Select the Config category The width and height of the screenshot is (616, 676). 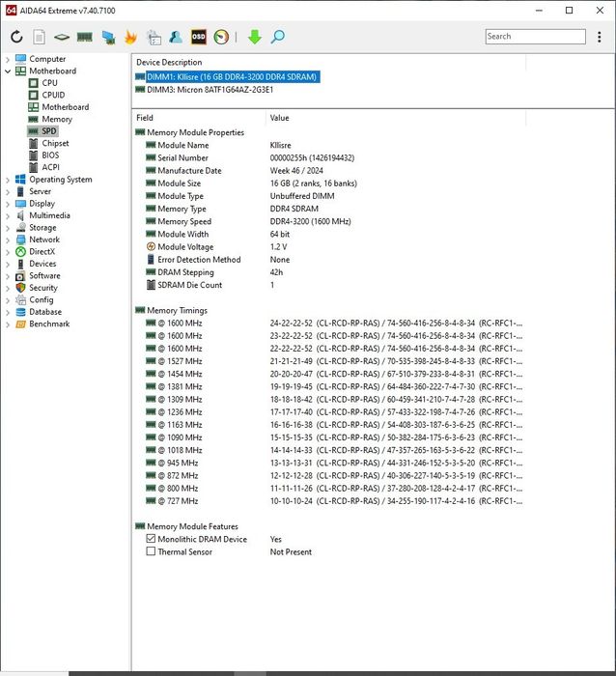click(35, 300)
